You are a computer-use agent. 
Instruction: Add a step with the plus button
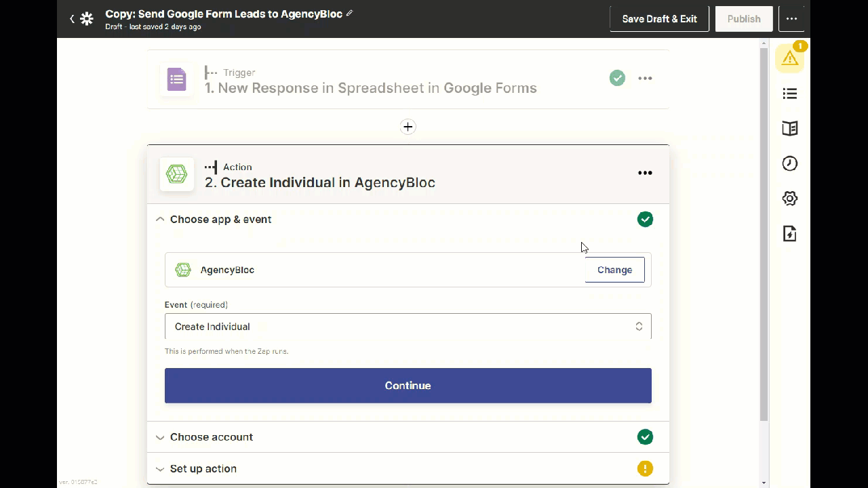click(408, 127)
